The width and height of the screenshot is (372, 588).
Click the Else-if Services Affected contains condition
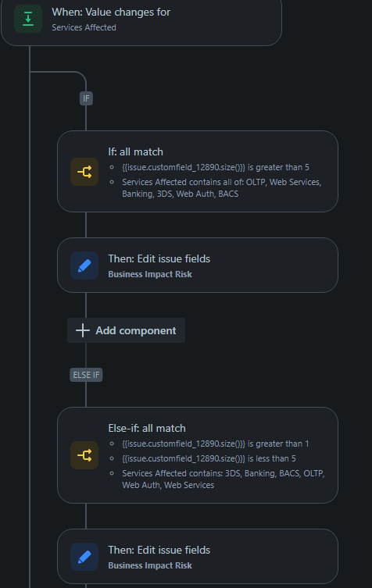click(224, 479)
